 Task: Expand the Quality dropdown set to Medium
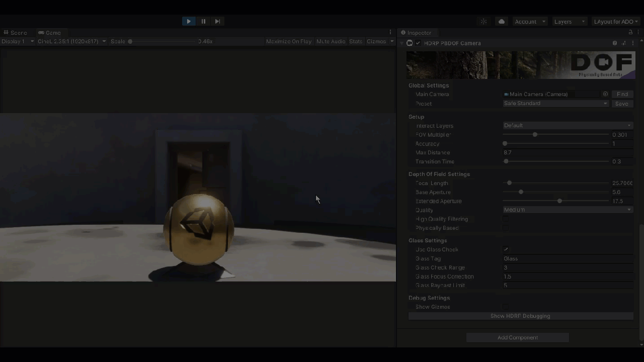pos(567,210)
